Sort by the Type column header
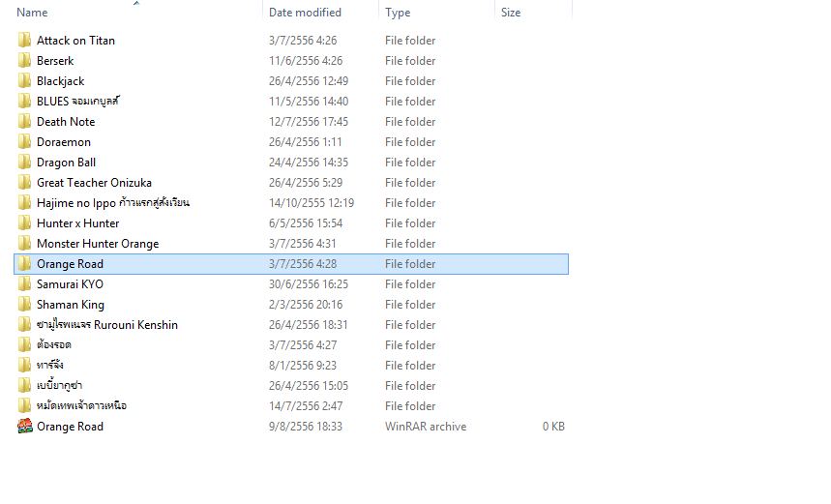The width and height of the screenshot is (831, 504). pyautogui.click(x=398, y=13)
